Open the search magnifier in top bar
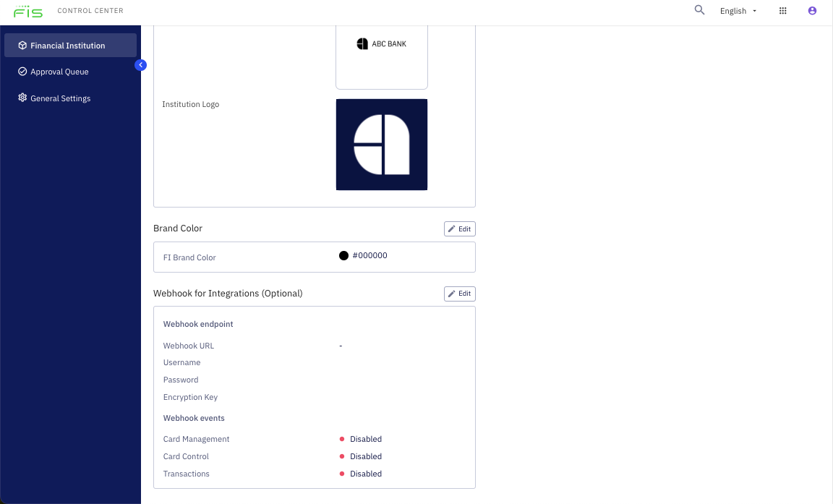Image resolution: width=833 pixels, height=504 pixels. point(699,10)
